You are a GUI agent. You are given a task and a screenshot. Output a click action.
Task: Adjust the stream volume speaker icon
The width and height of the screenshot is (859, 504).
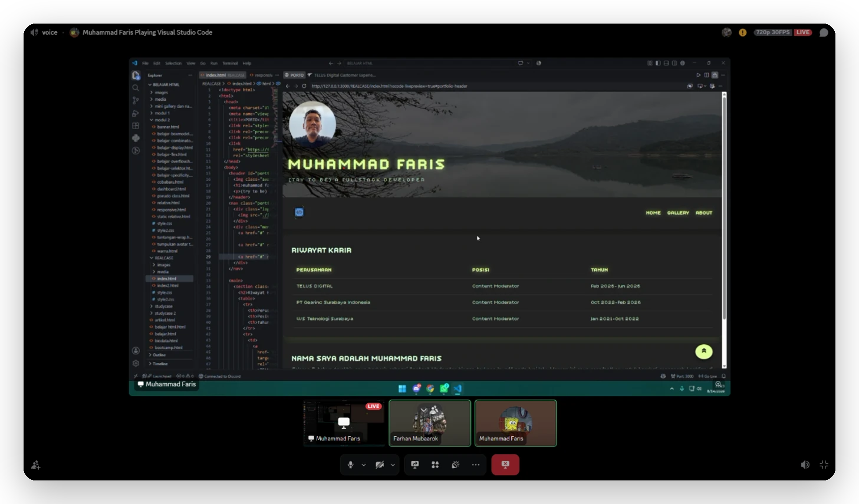pos(805,465)
